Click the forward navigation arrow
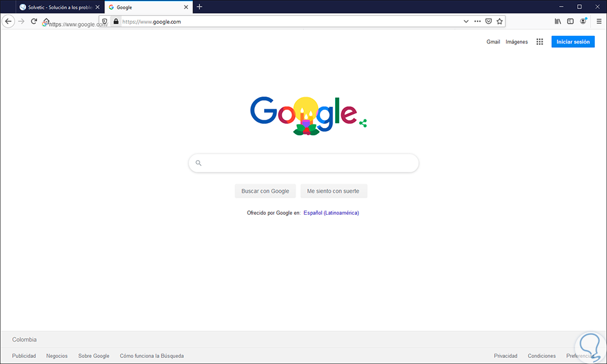 pos(21,21)
